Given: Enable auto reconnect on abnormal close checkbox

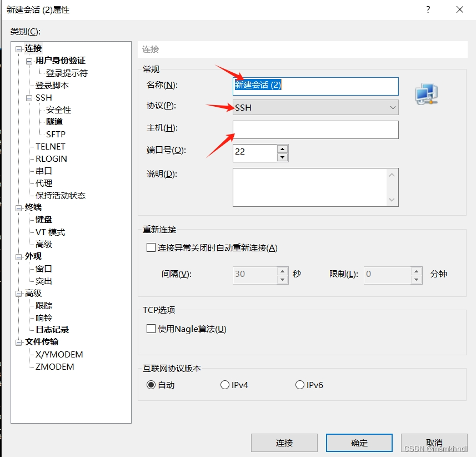Looking at the screenshot, I should pyautogui.click(x=151, y=247).
